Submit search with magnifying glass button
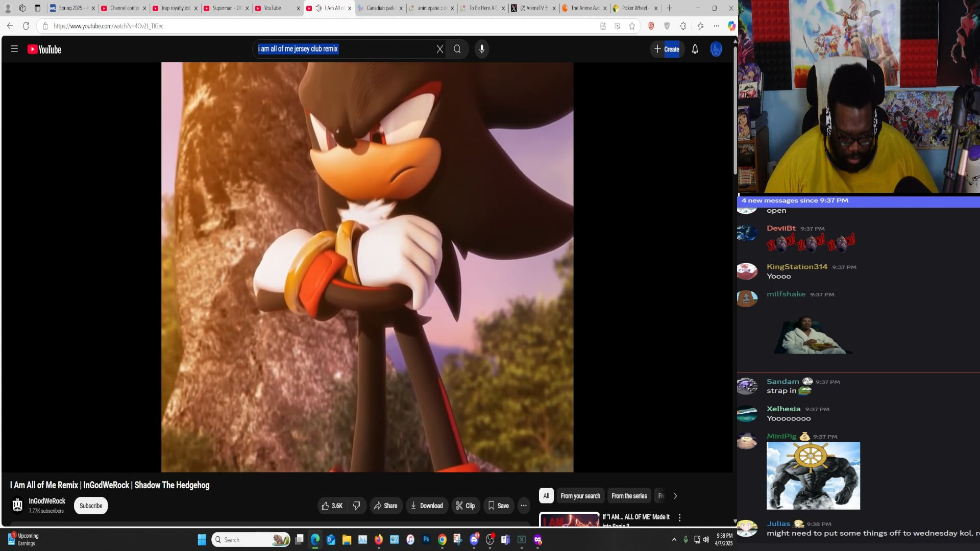 click(457, 49)
